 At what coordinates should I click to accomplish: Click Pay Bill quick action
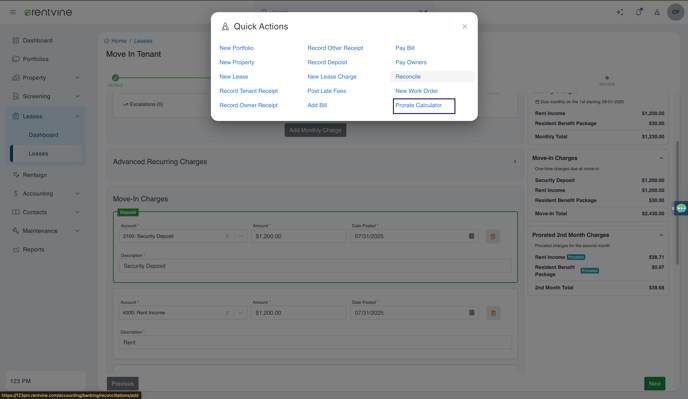click(x=405, y=48)
